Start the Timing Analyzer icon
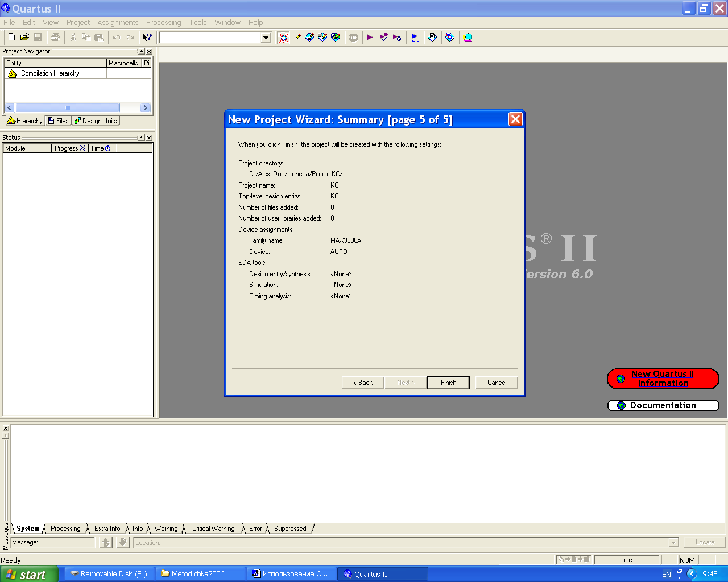Screen dimensions: 728x582 click(x=397, y=38)
